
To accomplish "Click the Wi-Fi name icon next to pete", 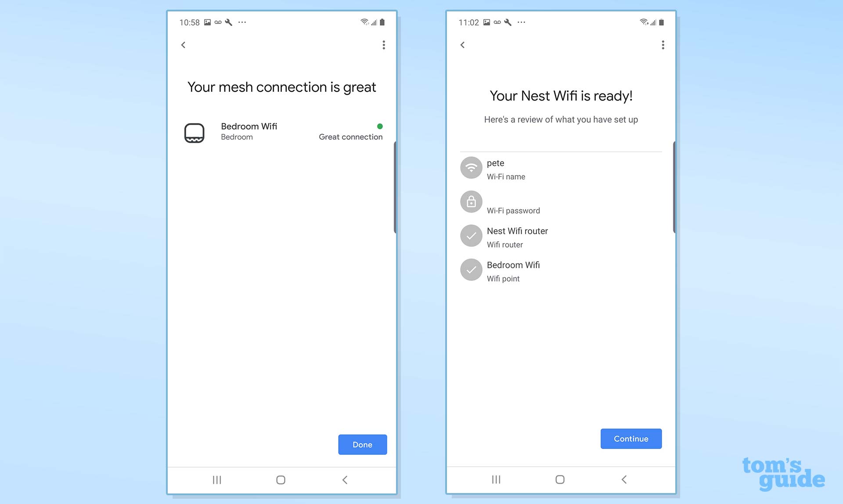I will [470, 168].
